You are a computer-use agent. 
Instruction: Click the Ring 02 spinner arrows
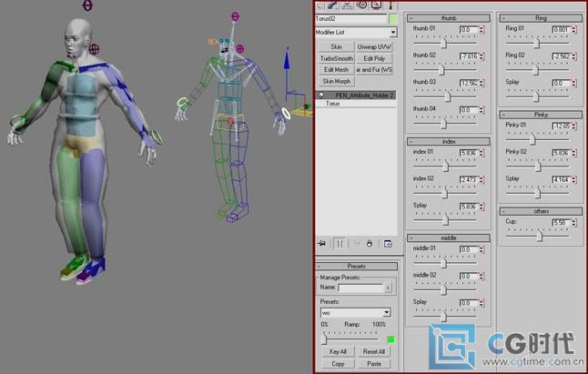pos(573,56)
